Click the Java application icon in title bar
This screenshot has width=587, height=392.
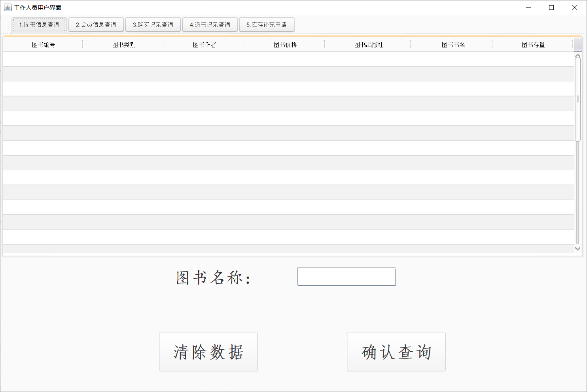[x=8, y=8]
